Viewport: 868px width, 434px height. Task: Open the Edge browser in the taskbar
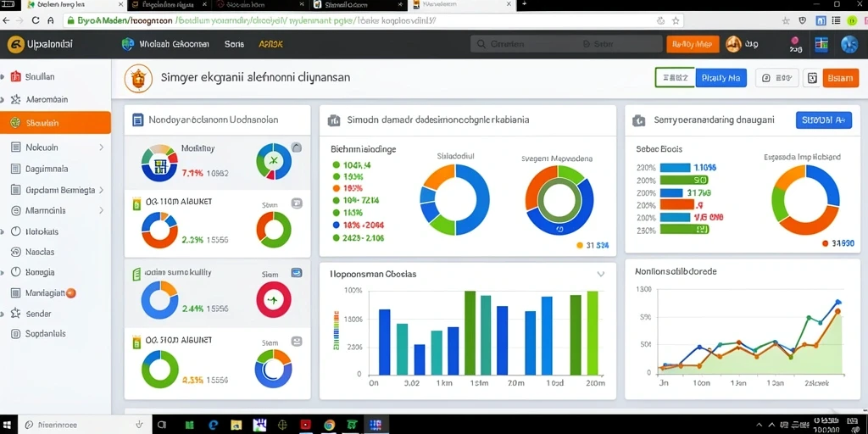point(214,425)
